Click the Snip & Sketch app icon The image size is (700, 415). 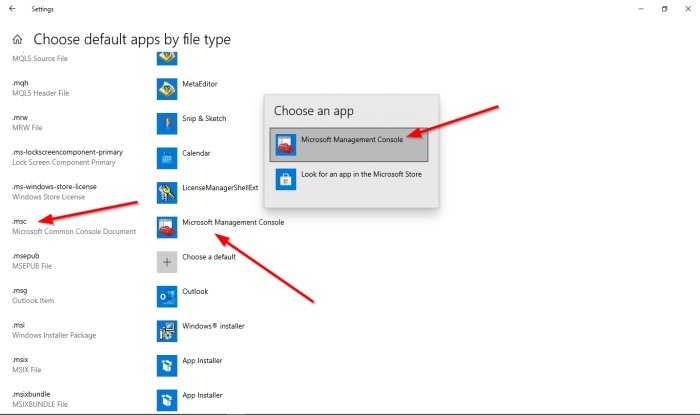(x=167, y=124)
